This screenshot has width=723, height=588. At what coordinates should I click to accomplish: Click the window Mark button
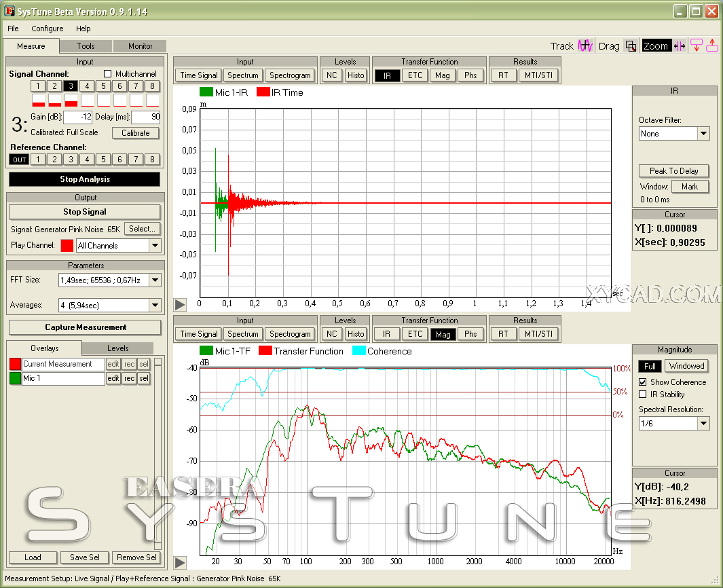point(690,187)
